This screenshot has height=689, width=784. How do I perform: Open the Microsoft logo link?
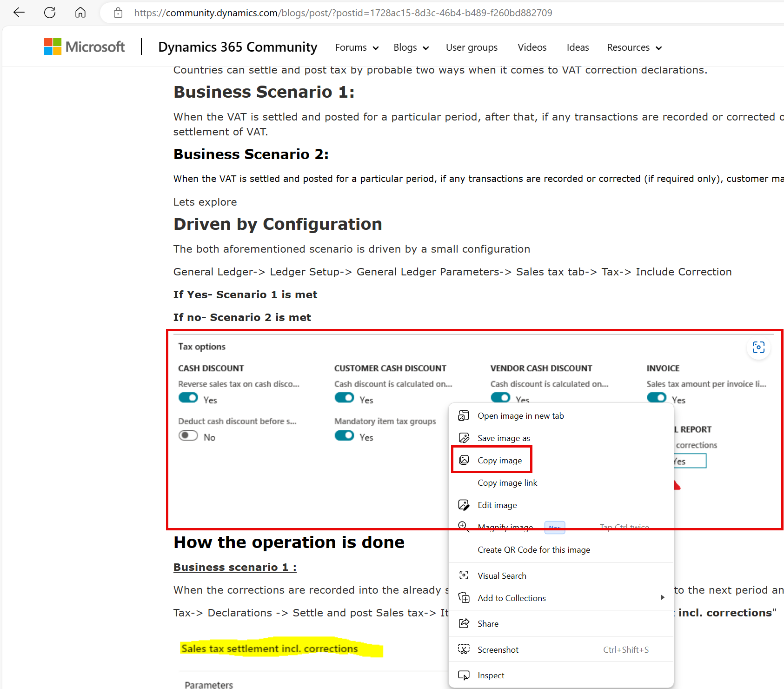(84, 47)
